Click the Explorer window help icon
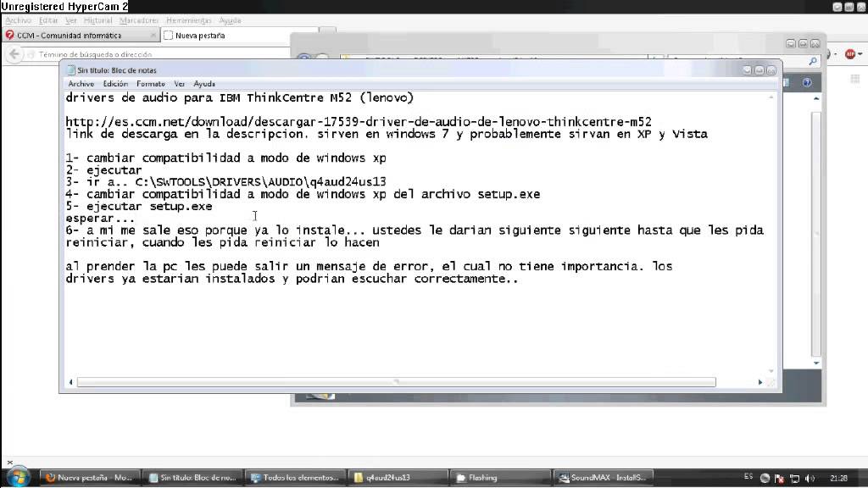Image resolution: width=868 pixels, height=488 pixels. [807, 82]
